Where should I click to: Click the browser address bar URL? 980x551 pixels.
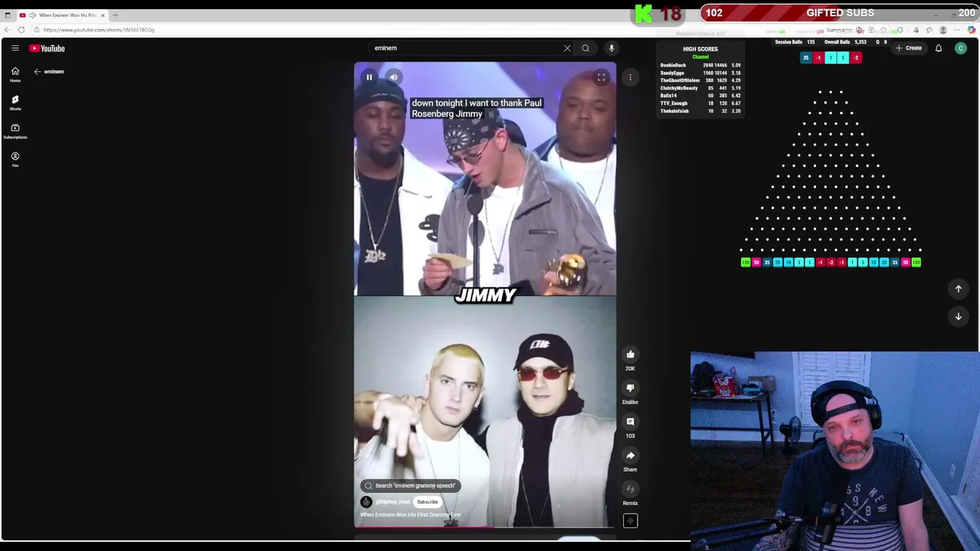(x=99, y=30)
